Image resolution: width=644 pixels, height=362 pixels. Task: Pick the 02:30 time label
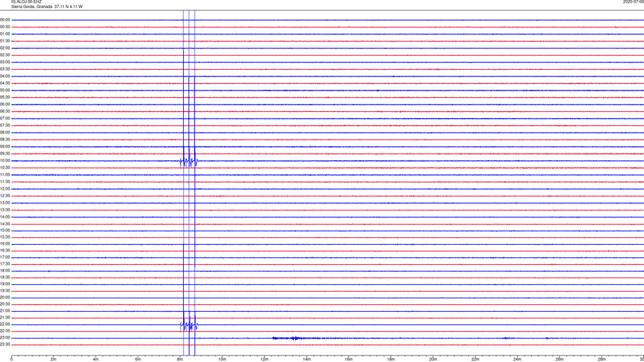click(5, 55)
